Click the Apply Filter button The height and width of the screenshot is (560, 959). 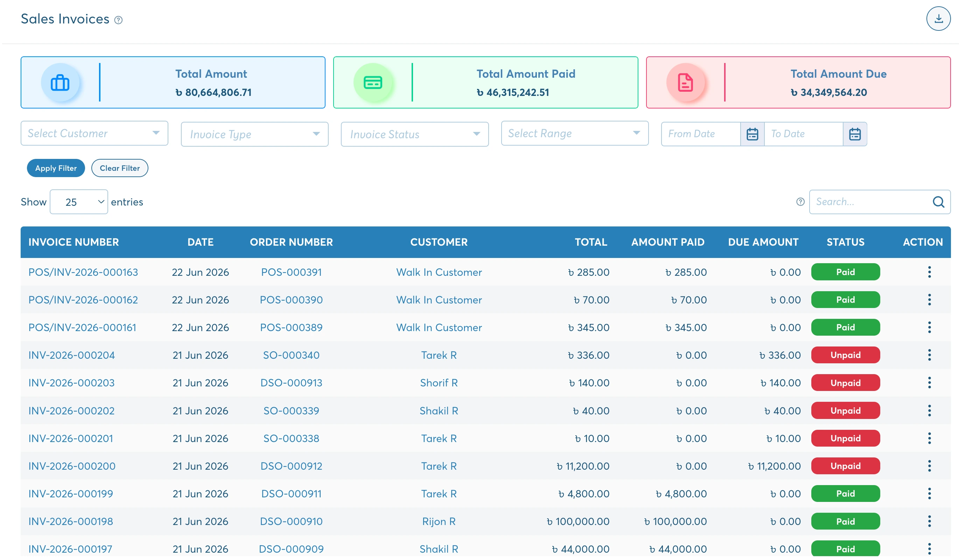(x=56, y=168)
